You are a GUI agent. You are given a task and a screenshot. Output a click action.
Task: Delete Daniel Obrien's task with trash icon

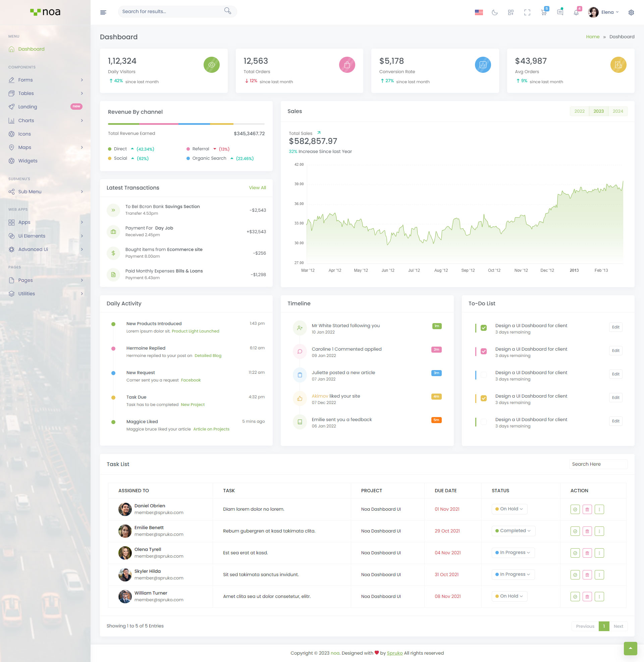point(587,509)
